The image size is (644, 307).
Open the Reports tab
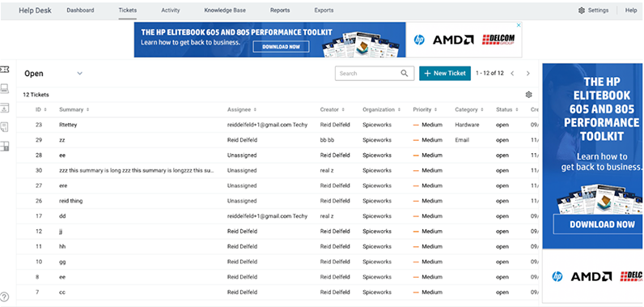280,11
